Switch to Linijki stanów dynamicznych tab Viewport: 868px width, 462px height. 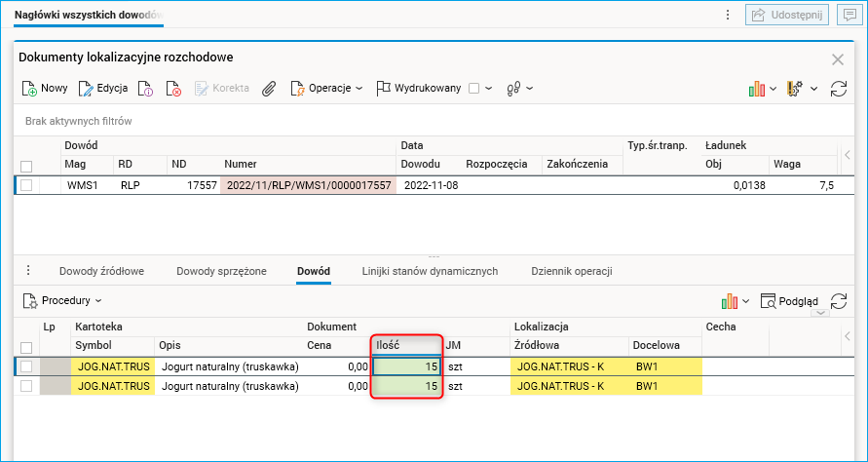tap(430, 271)
